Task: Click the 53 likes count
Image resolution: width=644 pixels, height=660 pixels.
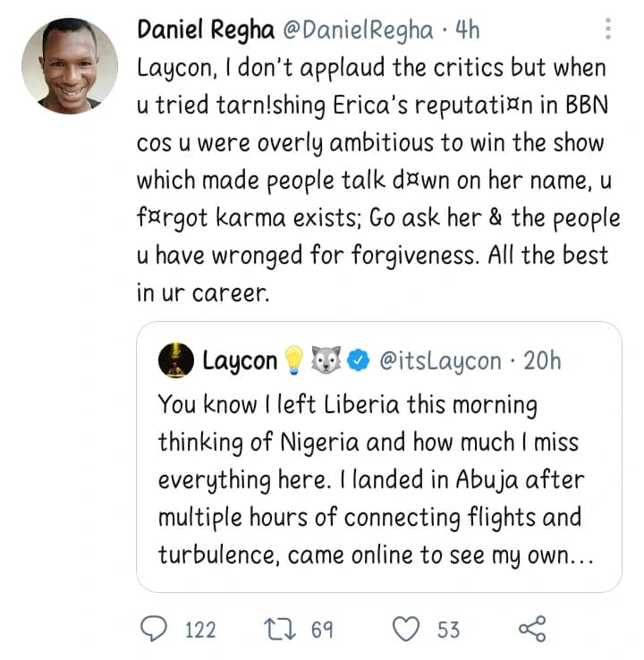Action: (x=448, y=630)
